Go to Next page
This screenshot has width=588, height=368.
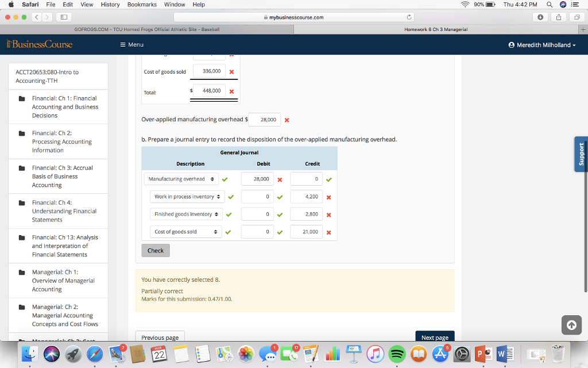[435, 337]
